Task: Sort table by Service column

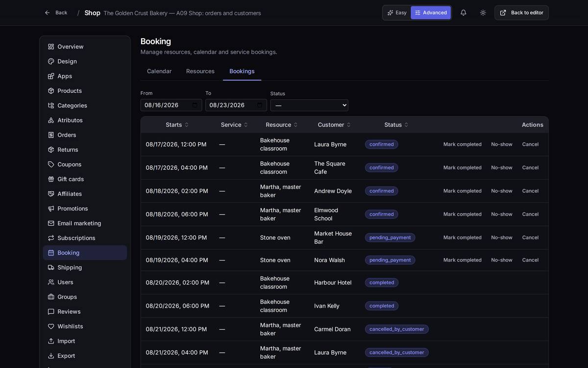Action: [234, 125]
